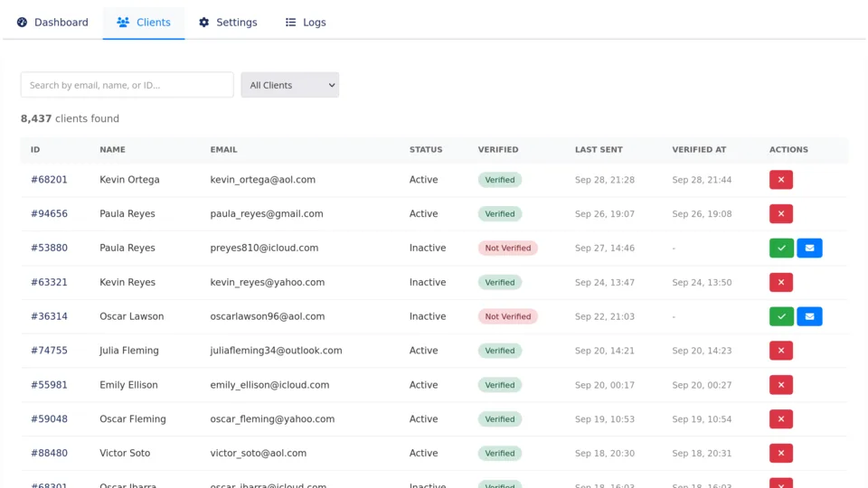
Task: Switch to the Dashboard tab
Action: pyautogui.click(x=52, y=23)
